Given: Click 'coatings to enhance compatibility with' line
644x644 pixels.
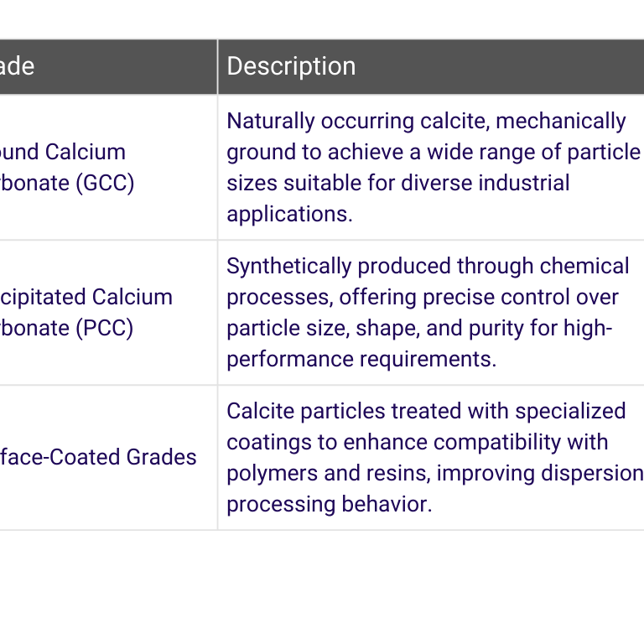Looking at the screenshot, I should tap(418, 443).
